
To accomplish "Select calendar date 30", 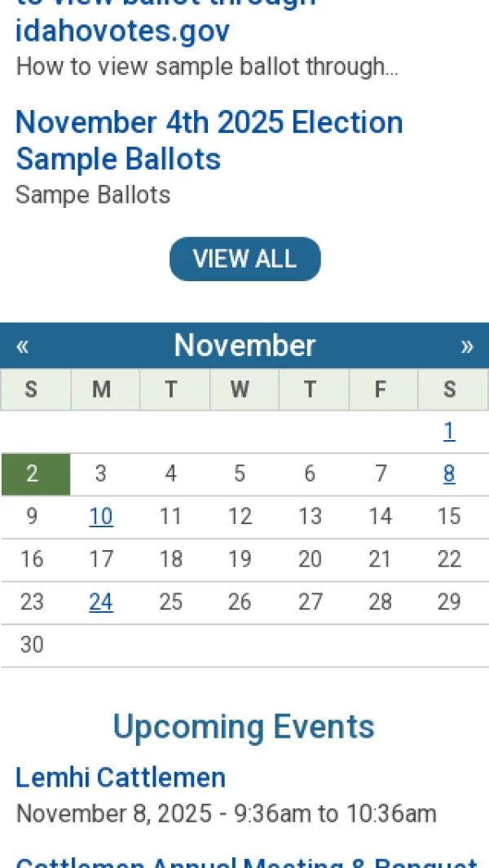I will [32, 644].
